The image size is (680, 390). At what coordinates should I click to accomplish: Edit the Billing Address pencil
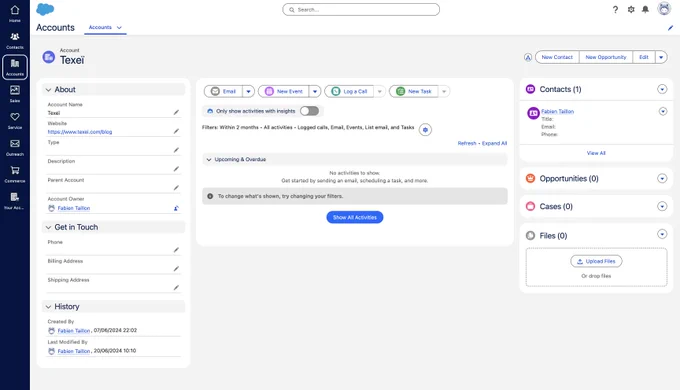click(176, 269)
